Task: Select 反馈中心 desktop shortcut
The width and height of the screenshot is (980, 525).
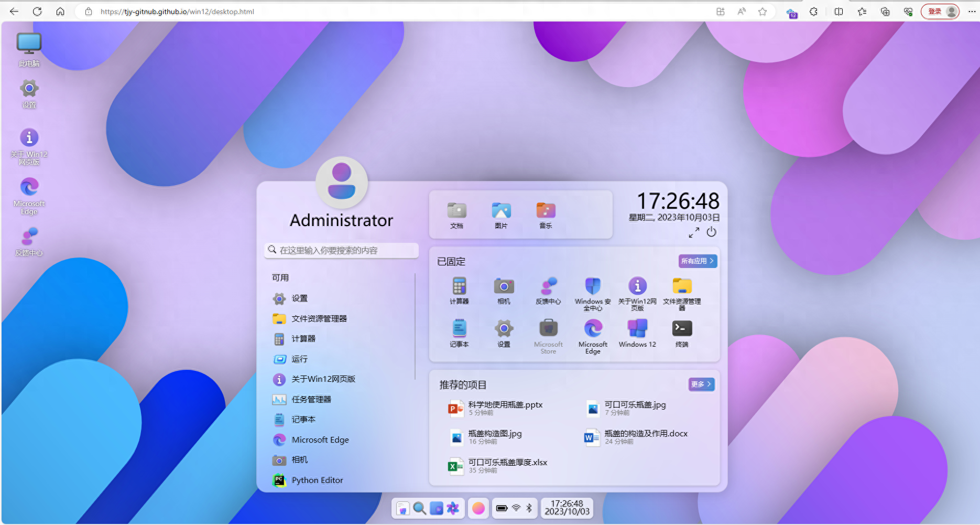Action: (x=29, y=242)
